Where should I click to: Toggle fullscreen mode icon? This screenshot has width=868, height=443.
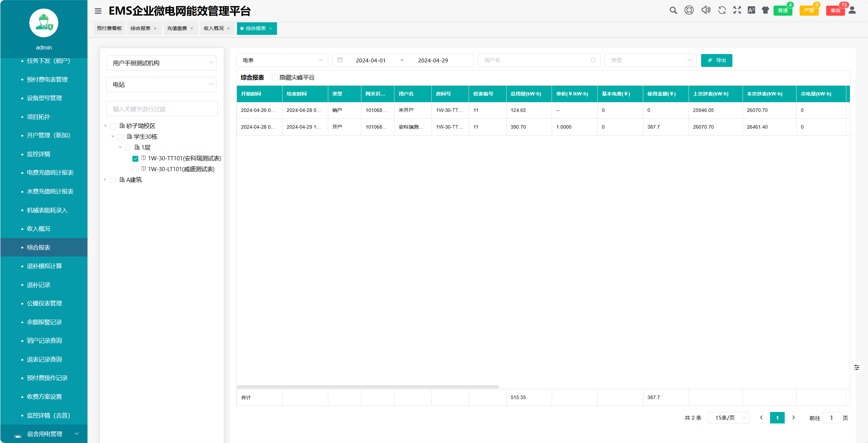click(737, 10)
